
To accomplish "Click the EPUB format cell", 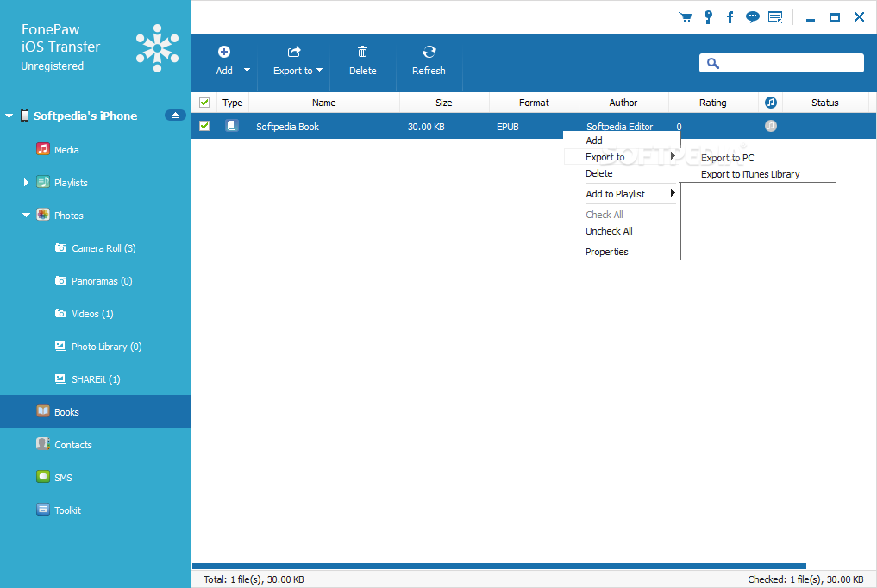I will tap(508, 127).
